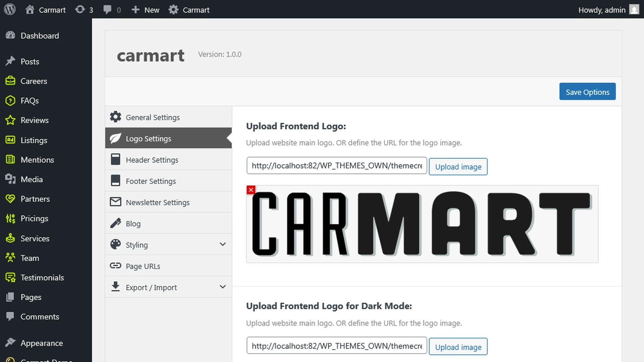
Task: Click the Blog pencil icon
Action: pyautogui.click(x=115, y=223)
